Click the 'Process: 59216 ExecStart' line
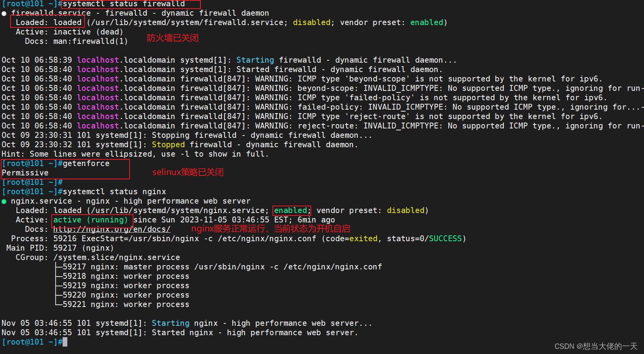The height and width of the screenshot is (354, 644). tap(238, 238)
